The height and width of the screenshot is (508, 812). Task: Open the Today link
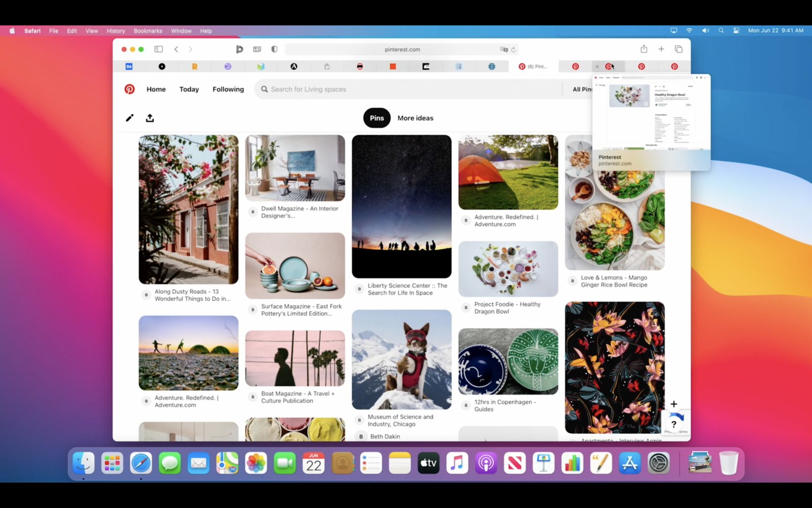tap(189, 89)
